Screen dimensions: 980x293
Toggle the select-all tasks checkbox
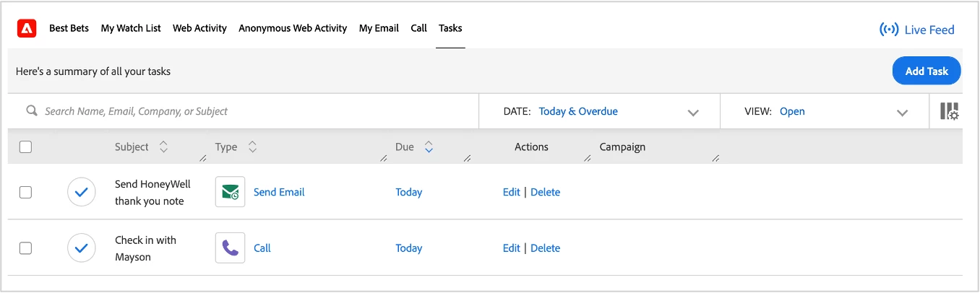(25, 147)
